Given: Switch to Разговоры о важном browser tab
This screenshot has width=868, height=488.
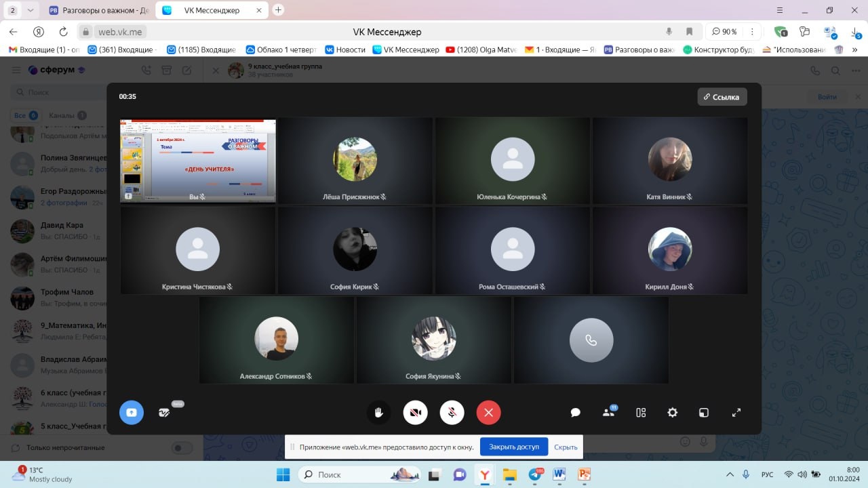Looking at the screenshot, I should [100, 10].
